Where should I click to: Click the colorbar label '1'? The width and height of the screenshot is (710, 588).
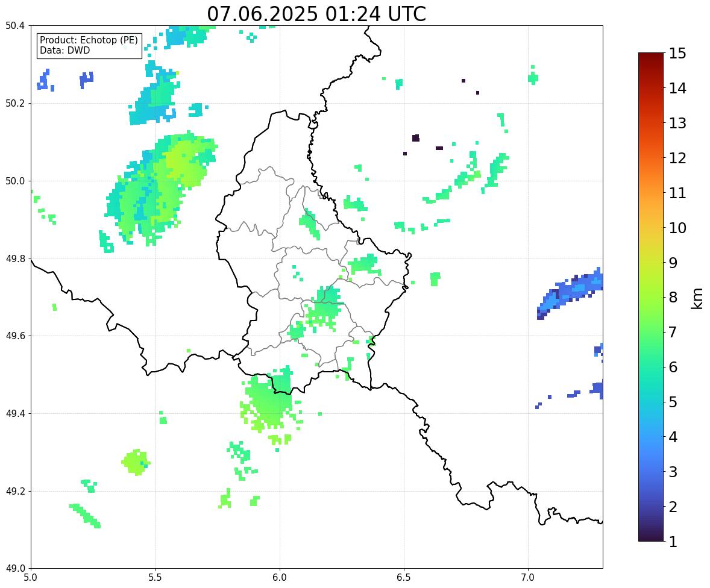673,542
